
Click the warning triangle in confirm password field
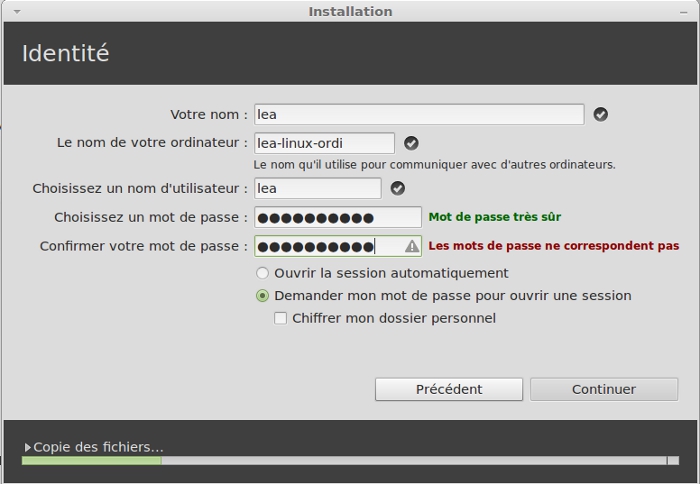click(411, 246)
